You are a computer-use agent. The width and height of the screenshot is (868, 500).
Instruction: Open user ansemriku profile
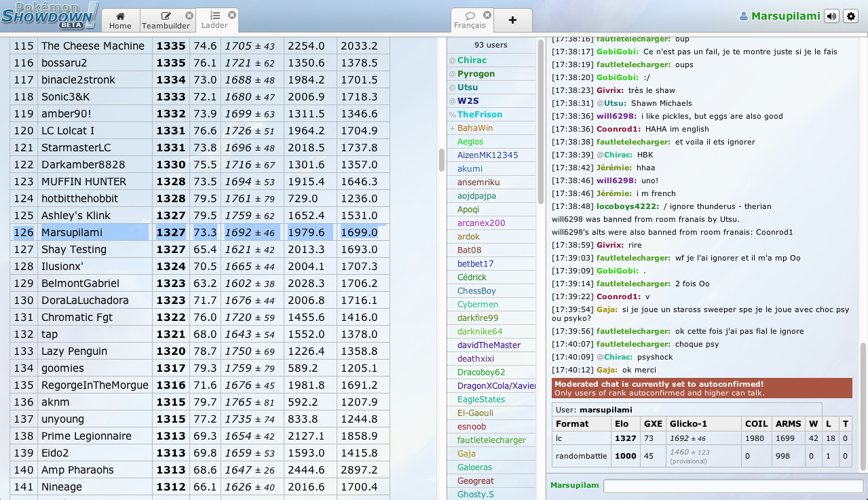(492, 182)
